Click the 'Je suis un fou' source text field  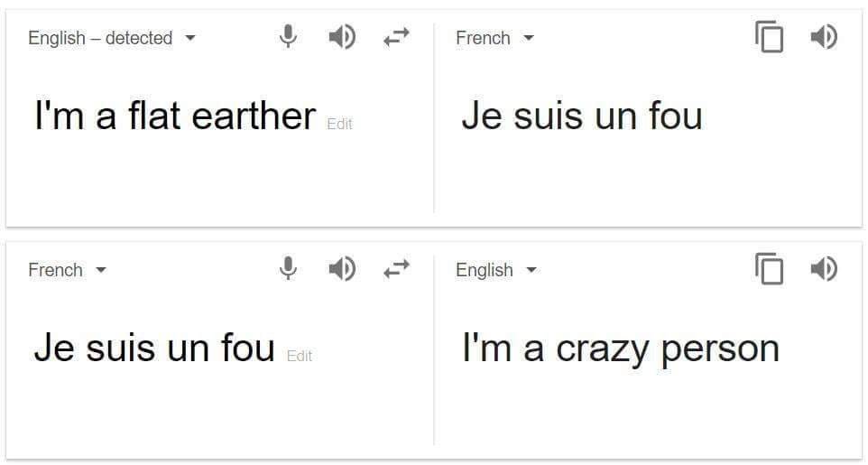154,348
